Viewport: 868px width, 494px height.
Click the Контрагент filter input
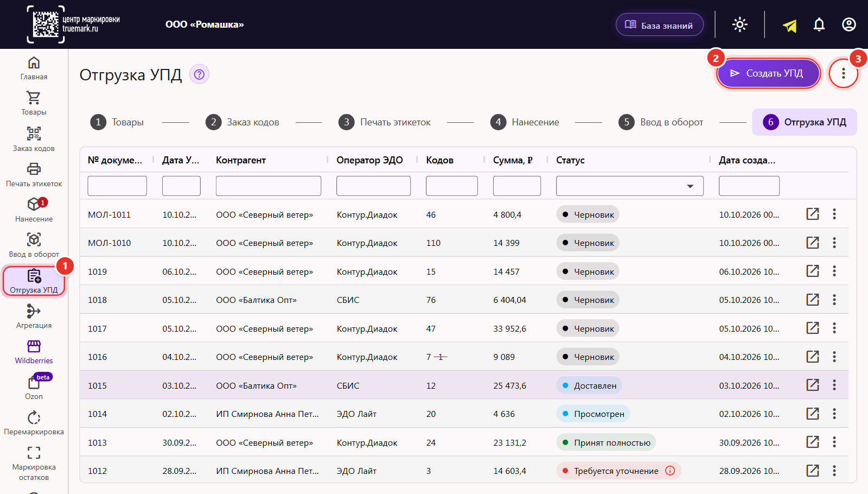click(x=269, y=186)
